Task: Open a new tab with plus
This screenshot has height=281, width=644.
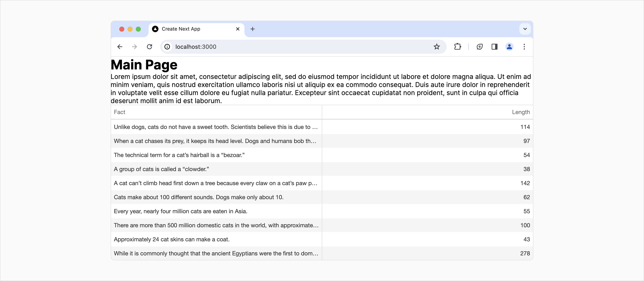Action: [252, 29]
